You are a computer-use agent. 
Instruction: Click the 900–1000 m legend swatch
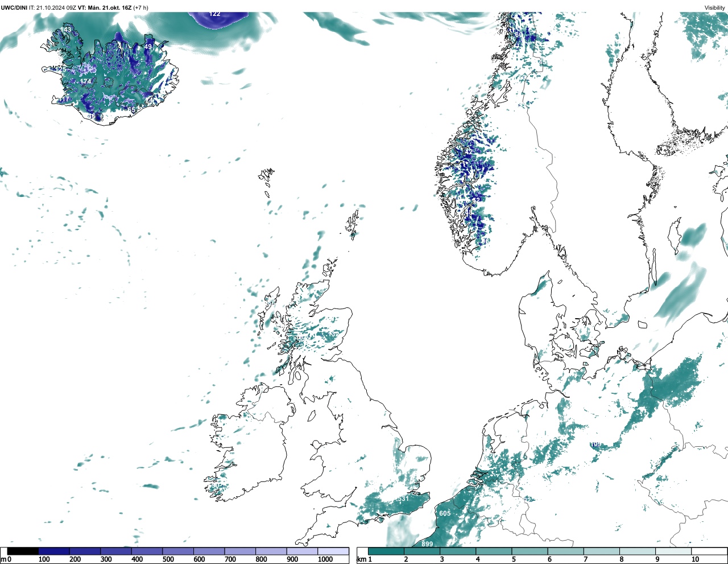(x=302, y=551)
